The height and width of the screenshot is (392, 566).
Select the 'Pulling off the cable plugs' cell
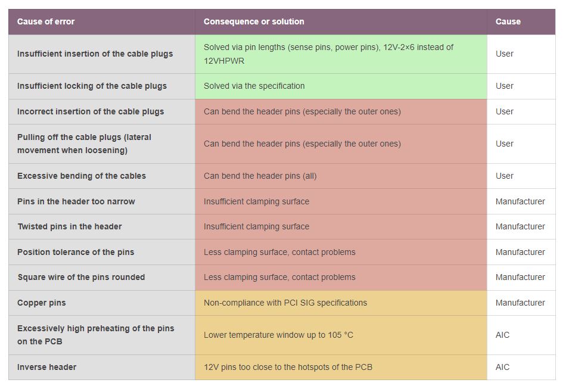tap(102, 144)
